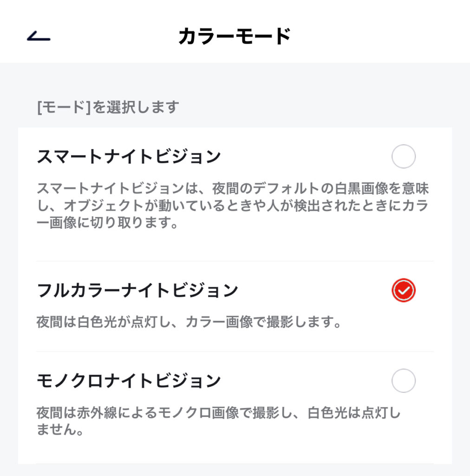Choose the フルカラーナイトビジョン option title

click(137, 291)
